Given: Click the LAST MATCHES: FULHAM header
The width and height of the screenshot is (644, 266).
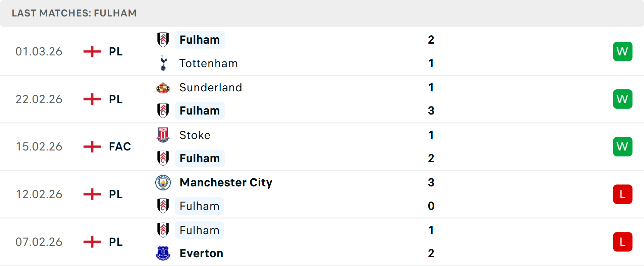Looking at the screenshot, I should [x=74, y=13].
